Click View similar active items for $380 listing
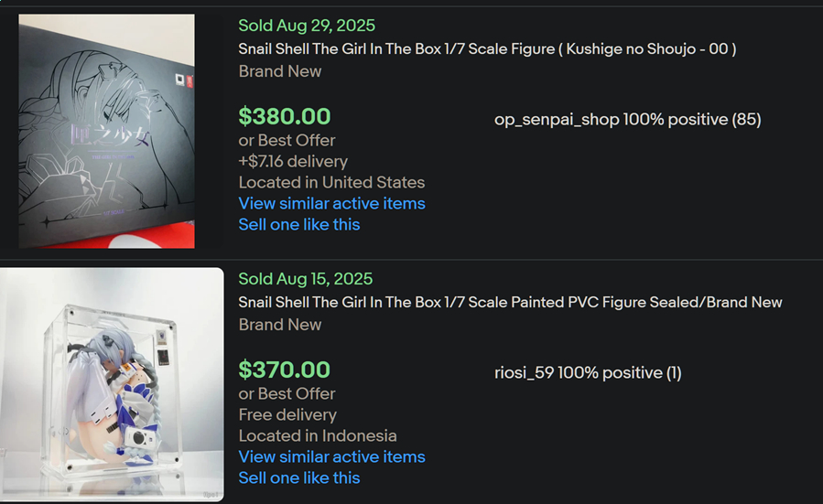823x504 pixels. pyautogui.click(x=331, y=203)
